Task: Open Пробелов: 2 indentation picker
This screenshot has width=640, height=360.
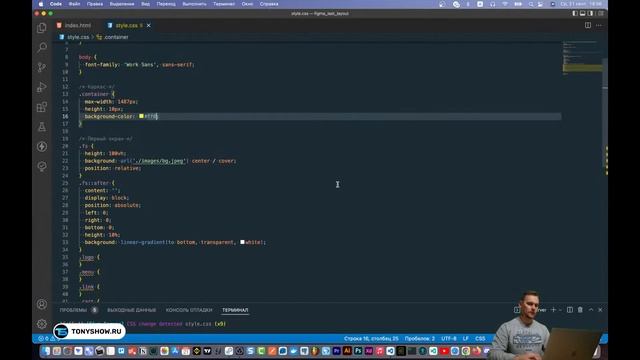Action: pyautogui.click(x=420, y=338)
